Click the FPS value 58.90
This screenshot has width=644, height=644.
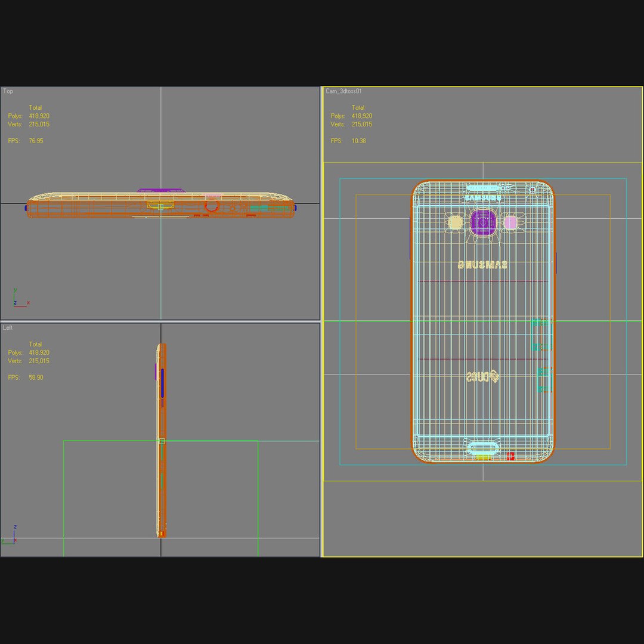pyautogui.click(x=36, y=377)
